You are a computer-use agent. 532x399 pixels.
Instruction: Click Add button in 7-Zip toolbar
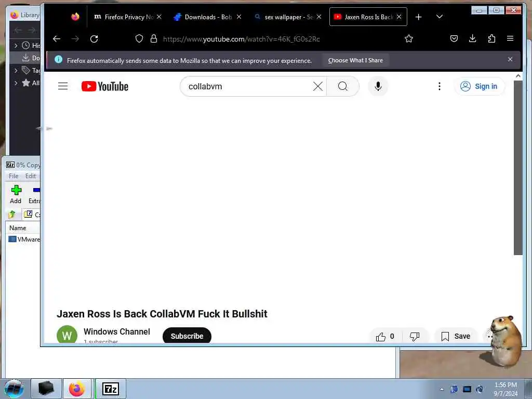pyautogui.click(x=16, y=194)
